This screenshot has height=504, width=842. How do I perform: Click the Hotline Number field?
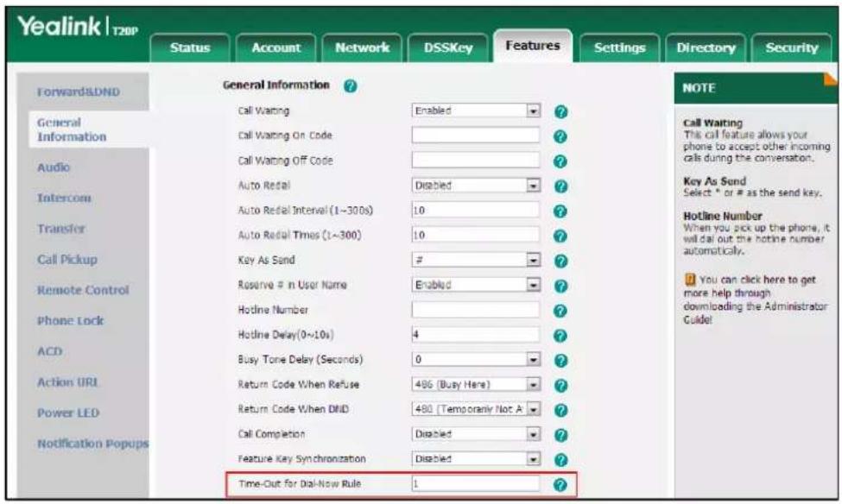476,309
